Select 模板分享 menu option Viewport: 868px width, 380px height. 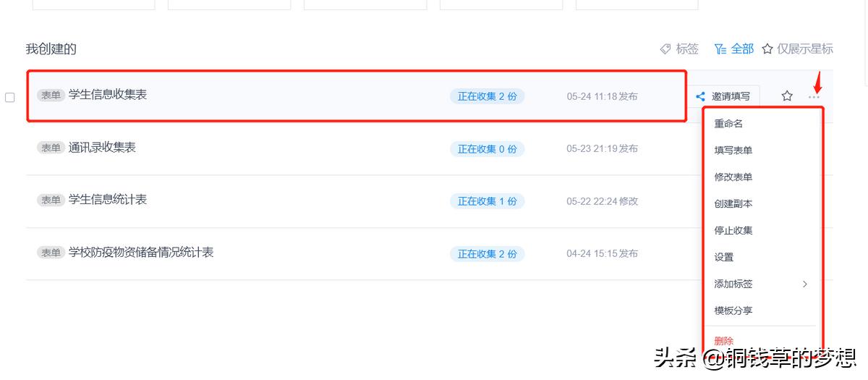coord(733,311)
